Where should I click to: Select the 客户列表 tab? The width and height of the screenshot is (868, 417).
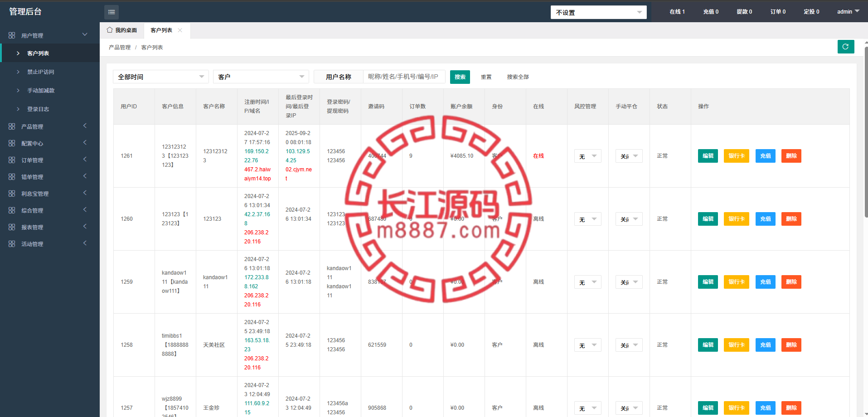161,30
